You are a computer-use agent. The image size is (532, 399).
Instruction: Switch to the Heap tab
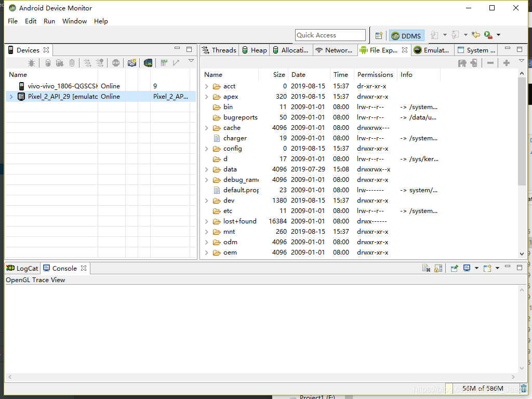pos(255,50)
